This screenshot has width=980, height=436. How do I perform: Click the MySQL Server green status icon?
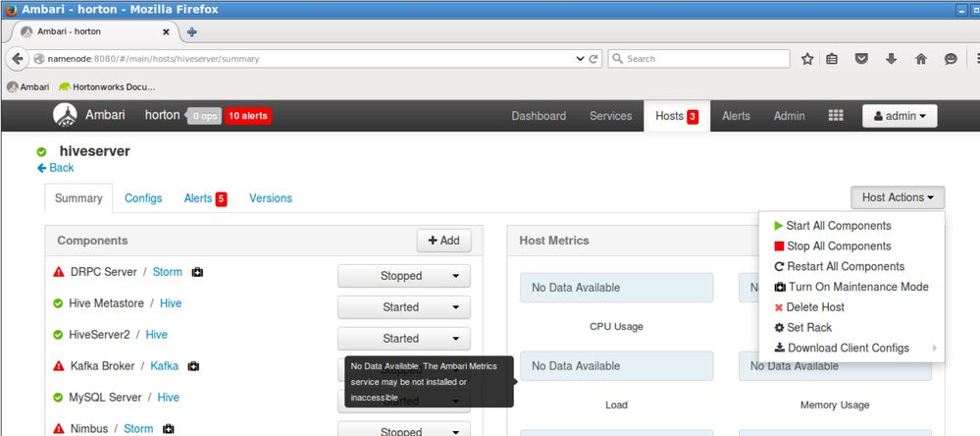[58, 398]
